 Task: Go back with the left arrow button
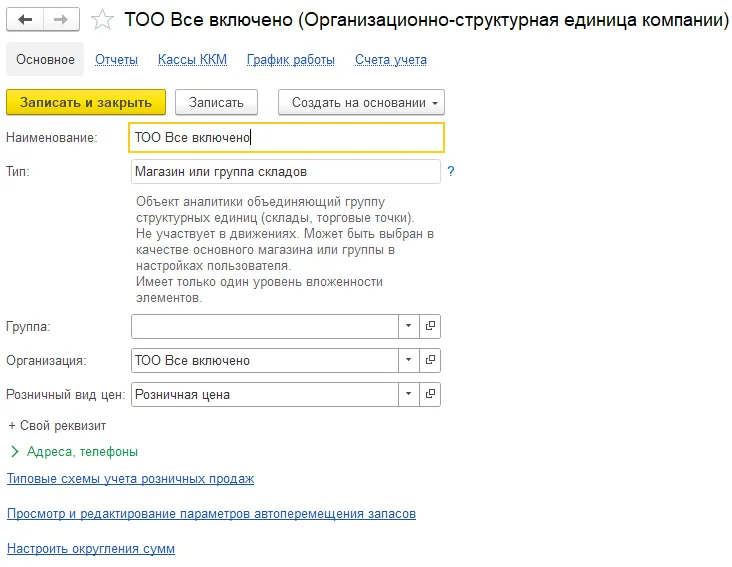pos(25,20)
